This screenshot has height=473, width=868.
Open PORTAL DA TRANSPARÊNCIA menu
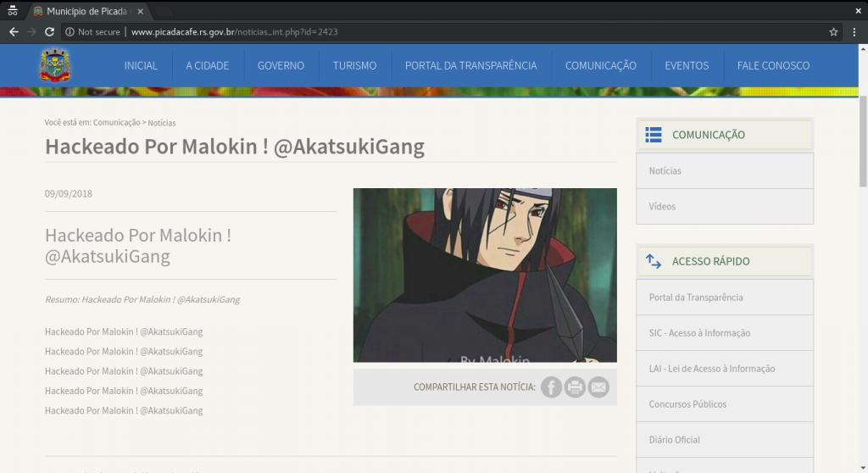471,65
